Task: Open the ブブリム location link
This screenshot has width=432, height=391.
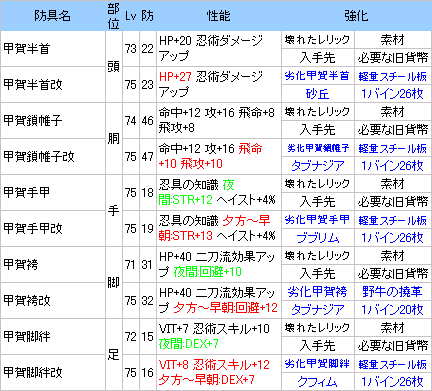Action: click(x=317, y=238)
